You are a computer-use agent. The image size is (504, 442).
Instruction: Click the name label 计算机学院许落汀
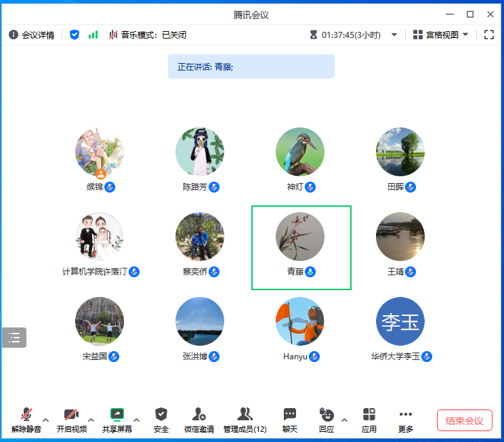95,272
